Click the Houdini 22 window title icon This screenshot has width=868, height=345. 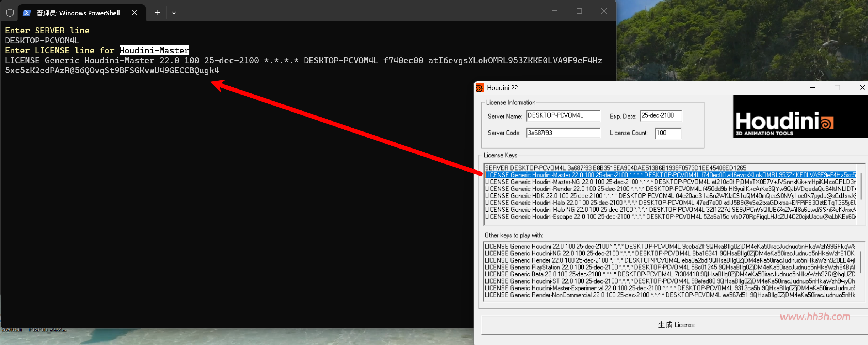click(x=480, y=88)
